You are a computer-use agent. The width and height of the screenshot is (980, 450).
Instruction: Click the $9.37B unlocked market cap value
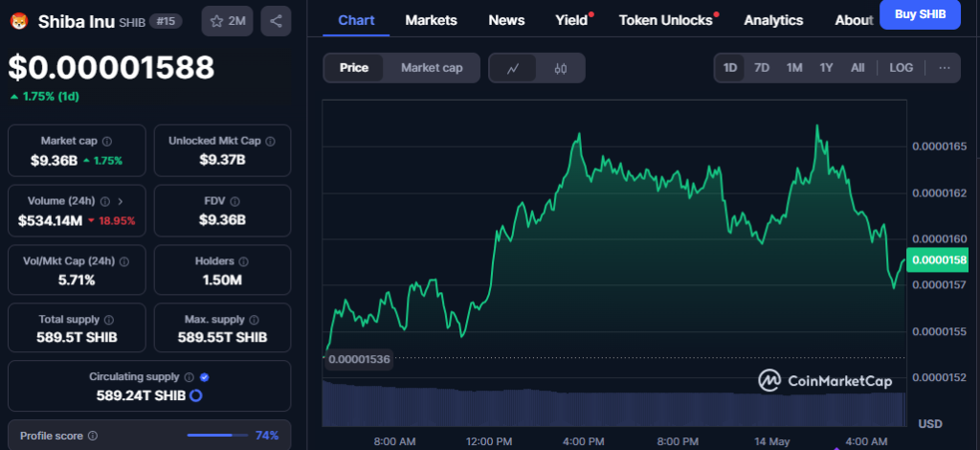[222, 160]
